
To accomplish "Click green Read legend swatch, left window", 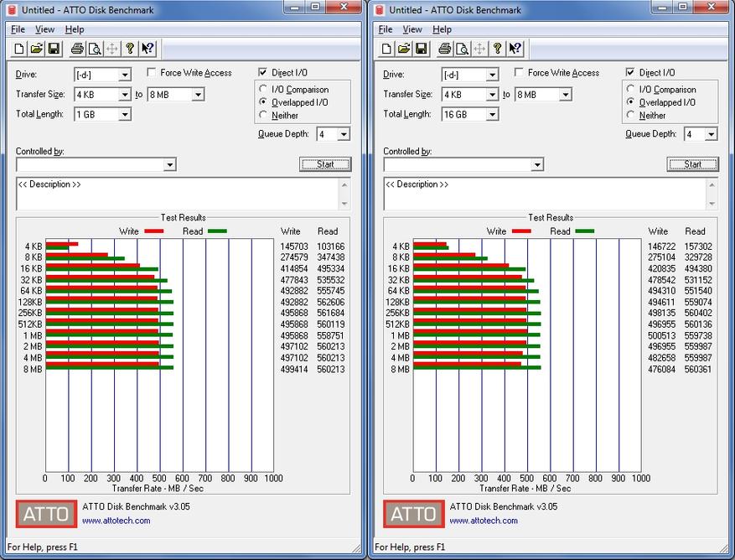I will point(217,231).
